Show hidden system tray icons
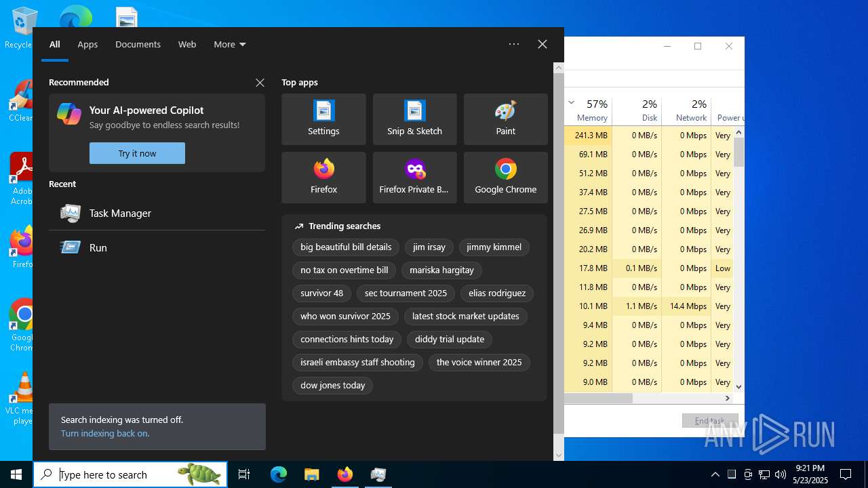Screen dimensions: 868x488 (x=715, y=474)
